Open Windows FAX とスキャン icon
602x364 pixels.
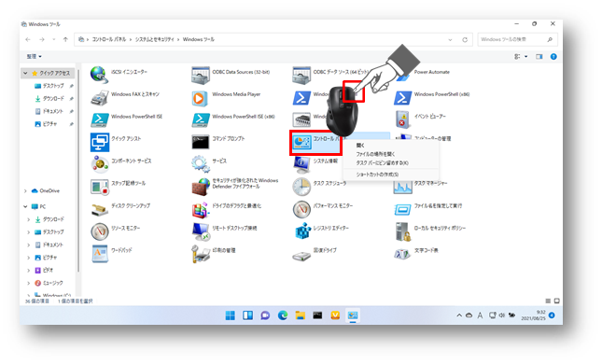pos(100,97)
